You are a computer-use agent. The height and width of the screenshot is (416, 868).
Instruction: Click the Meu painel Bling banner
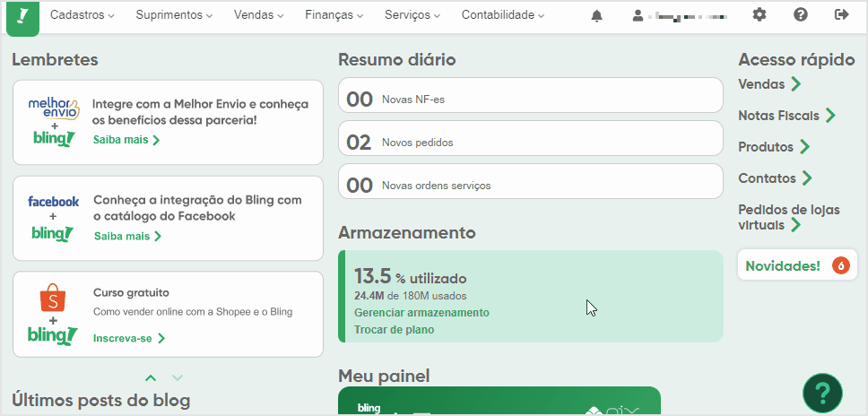[x=499, y=401]
